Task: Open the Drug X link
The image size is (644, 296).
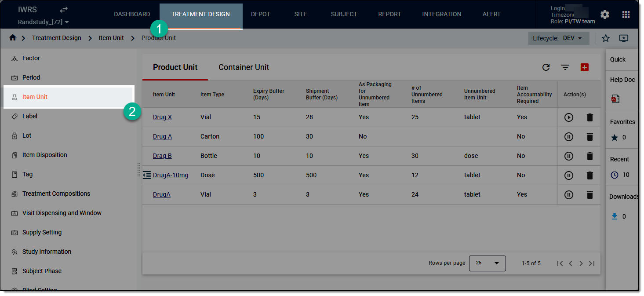Action: pyautogui.click(x=163, y=117)
